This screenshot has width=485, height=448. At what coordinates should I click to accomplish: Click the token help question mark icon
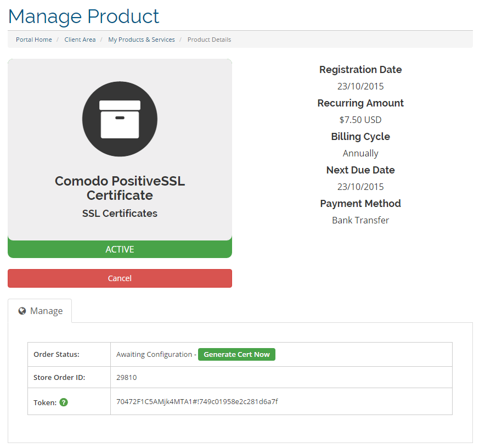[64, 402]
